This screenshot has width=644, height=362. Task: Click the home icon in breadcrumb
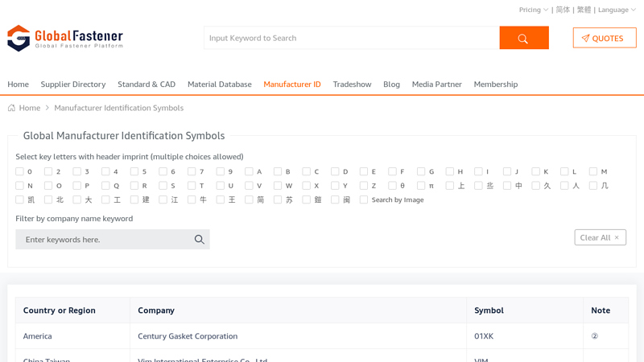[x=11, y=108]
